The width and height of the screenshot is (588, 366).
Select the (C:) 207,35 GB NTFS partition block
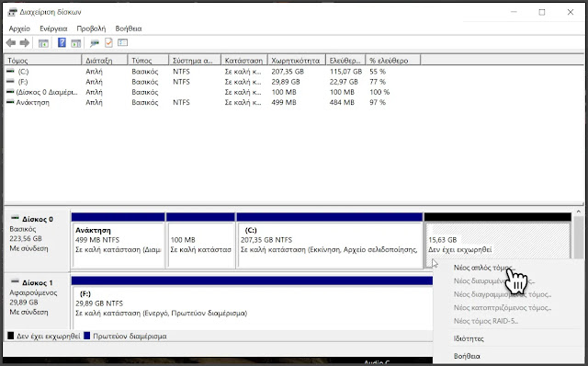coord(330,241)
